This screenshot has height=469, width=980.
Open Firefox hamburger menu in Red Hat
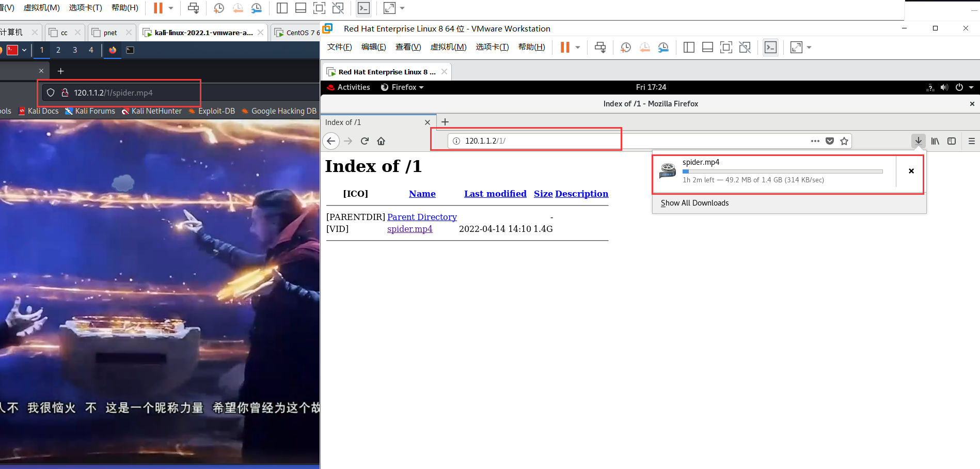(971, 141)
